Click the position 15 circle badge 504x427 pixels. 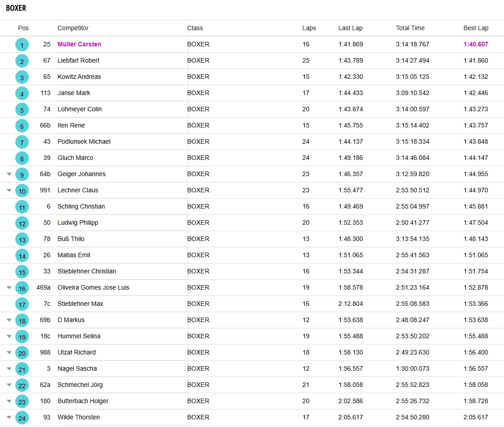point(22,272)
